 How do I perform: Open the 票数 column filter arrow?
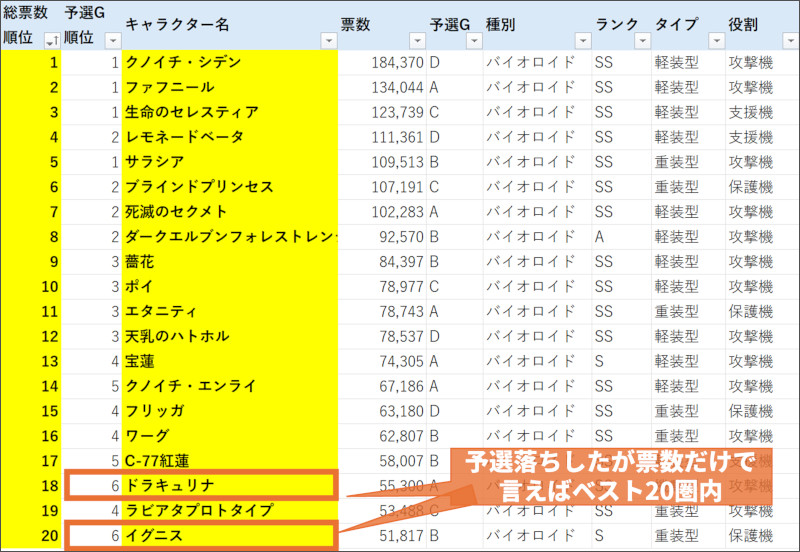coord(416,40)
